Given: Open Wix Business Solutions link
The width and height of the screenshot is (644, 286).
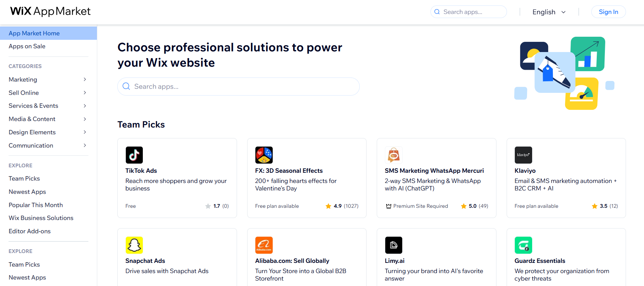Looking at the screenshot, I should point(41,218).
